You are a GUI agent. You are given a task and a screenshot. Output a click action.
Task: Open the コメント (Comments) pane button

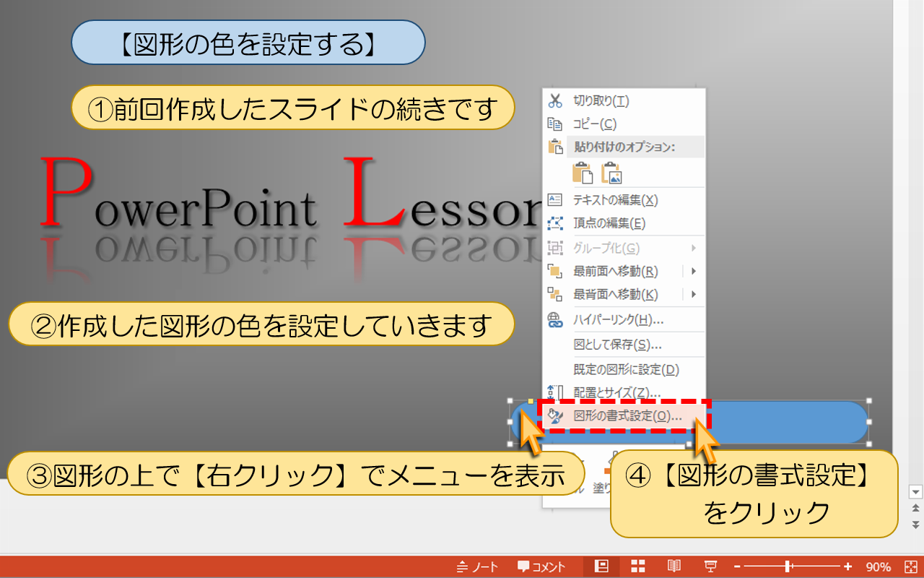coord(542,567)
